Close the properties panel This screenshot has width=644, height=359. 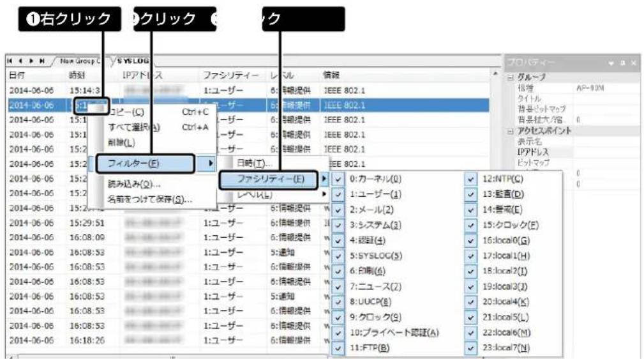[634, 63]
